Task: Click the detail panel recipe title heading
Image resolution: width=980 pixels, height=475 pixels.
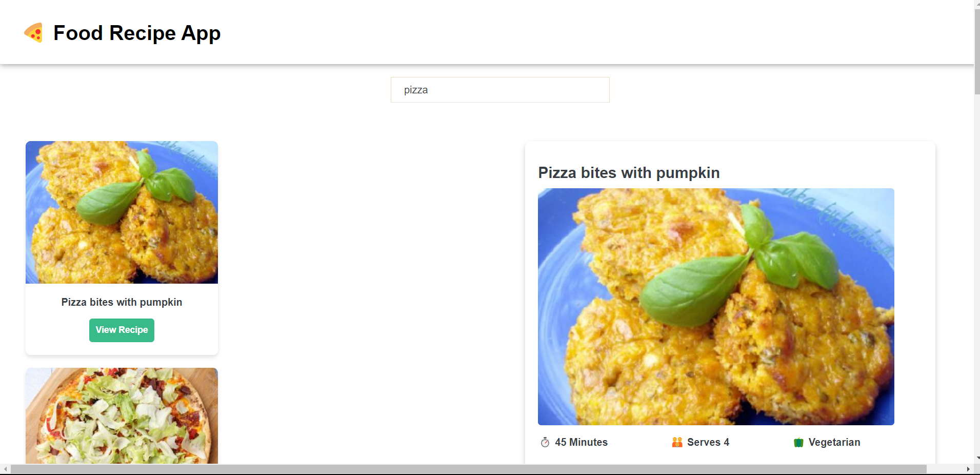Action: (x=629, y=173)
